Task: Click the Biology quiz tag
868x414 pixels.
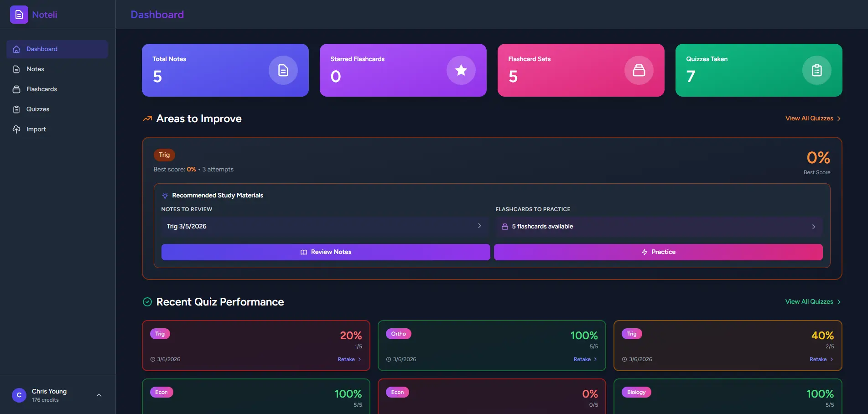Action: pyautogui.click(x=636, y=392)
